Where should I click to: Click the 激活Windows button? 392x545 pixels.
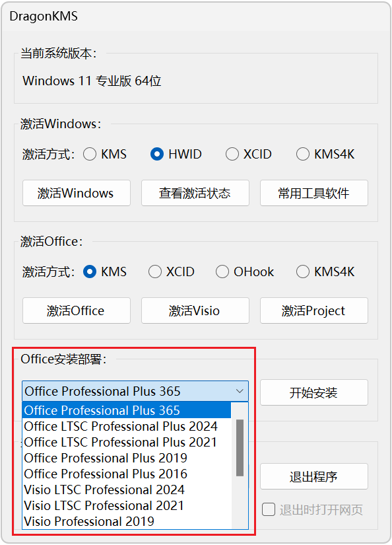(77, 193)
